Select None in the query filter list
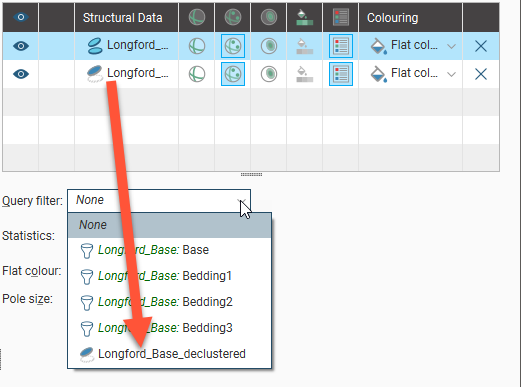The image size is (521, 387). pyautogui.click(x=170, y=225)
